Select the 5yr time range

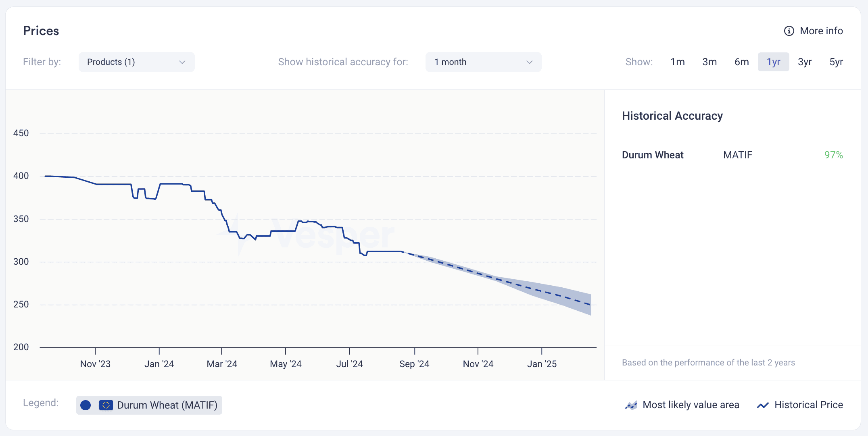pyautogui.click(x=836, y=62)
